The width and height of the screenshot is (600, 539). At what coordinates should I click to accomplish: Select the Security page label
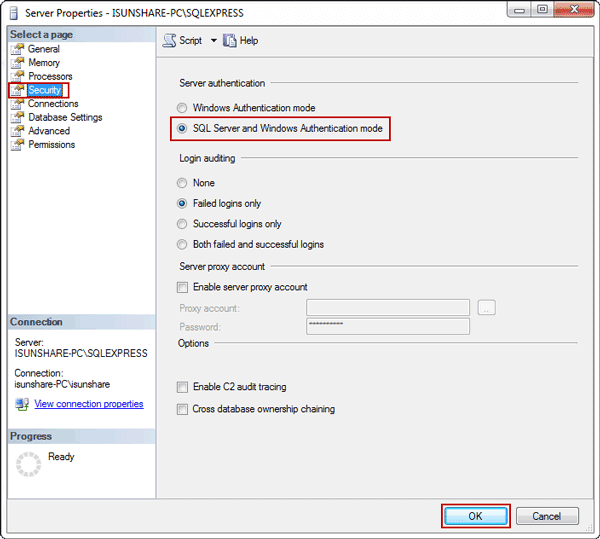[45, 90]
